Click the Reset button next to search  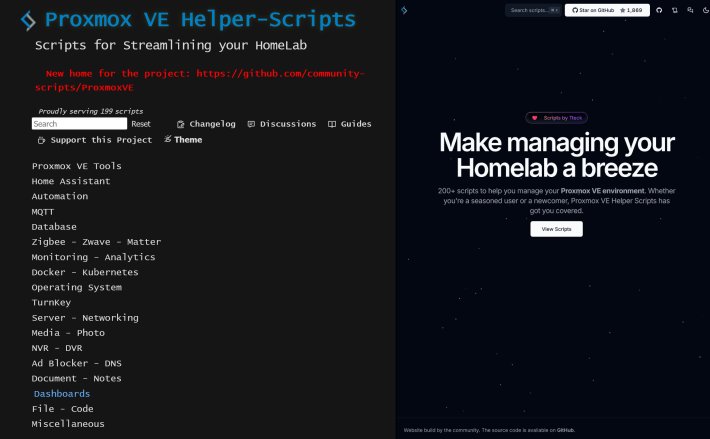tap(141, 124)
